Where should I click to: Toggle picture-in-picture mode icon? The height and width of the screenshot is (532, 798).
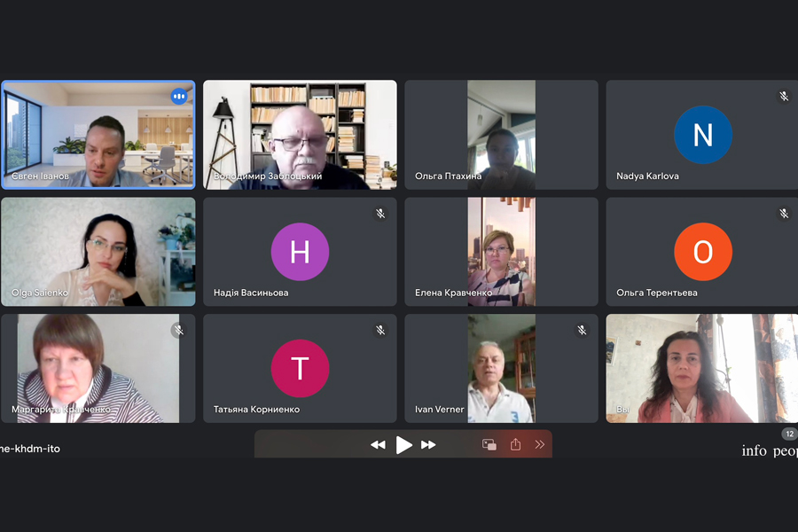(x=489, y=444)
